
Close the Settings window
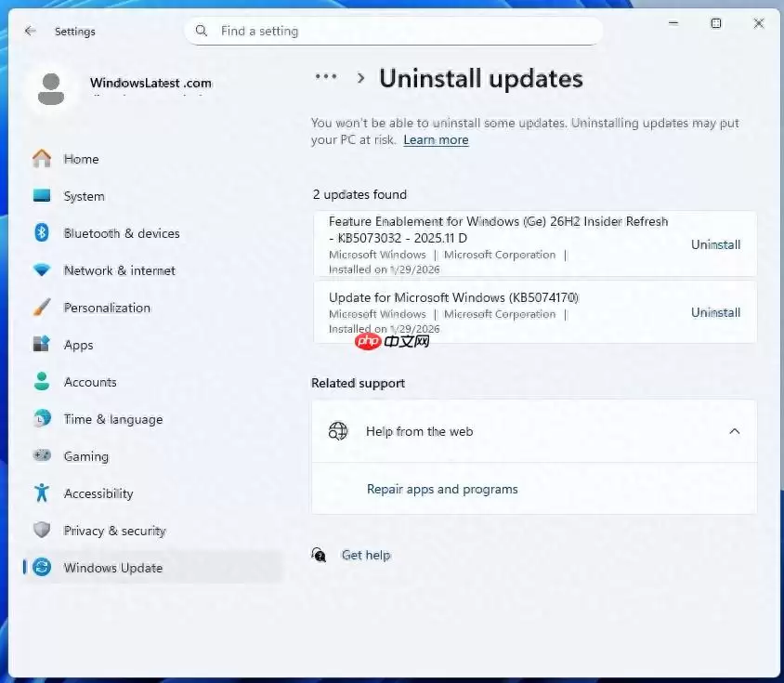coord(759,23)
